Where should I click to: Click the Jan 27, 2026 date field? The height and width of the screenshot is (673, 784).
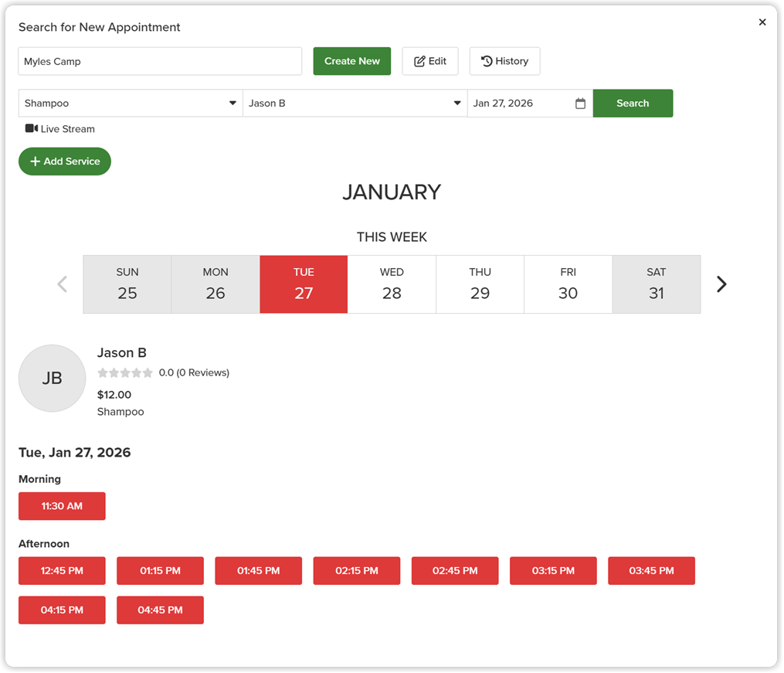pyautogui.click(x=530, y=103)
